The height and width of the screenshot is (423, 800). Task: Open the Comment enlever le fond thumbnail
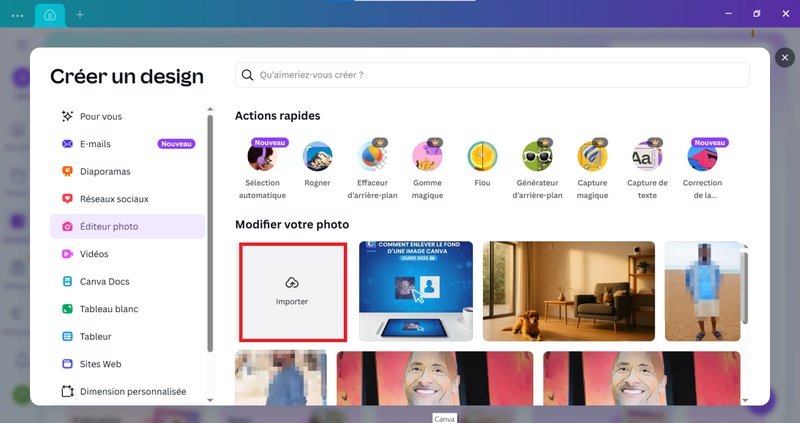point(416,291)
